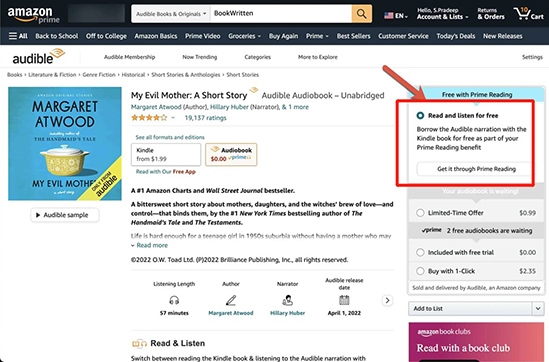549x362 pixels.
Task: Expand the Groceries dropdown
Action: pos(244,36)
